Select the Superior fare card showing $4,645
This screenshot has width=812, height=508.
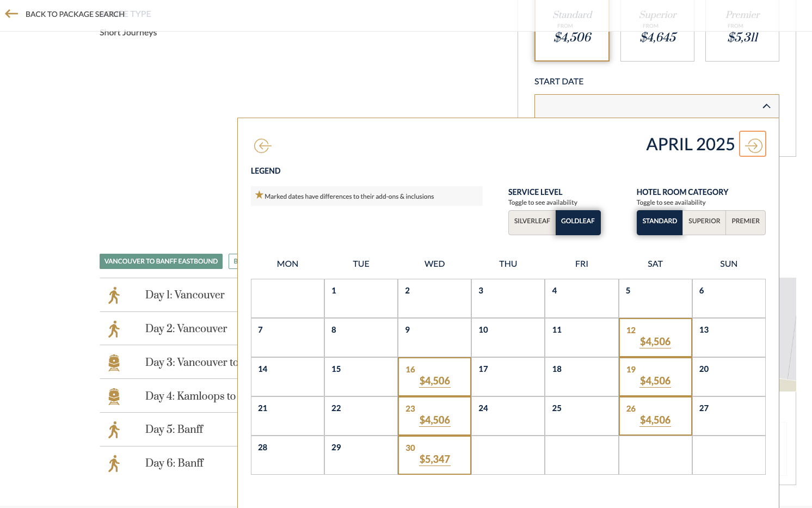[657, 30]
